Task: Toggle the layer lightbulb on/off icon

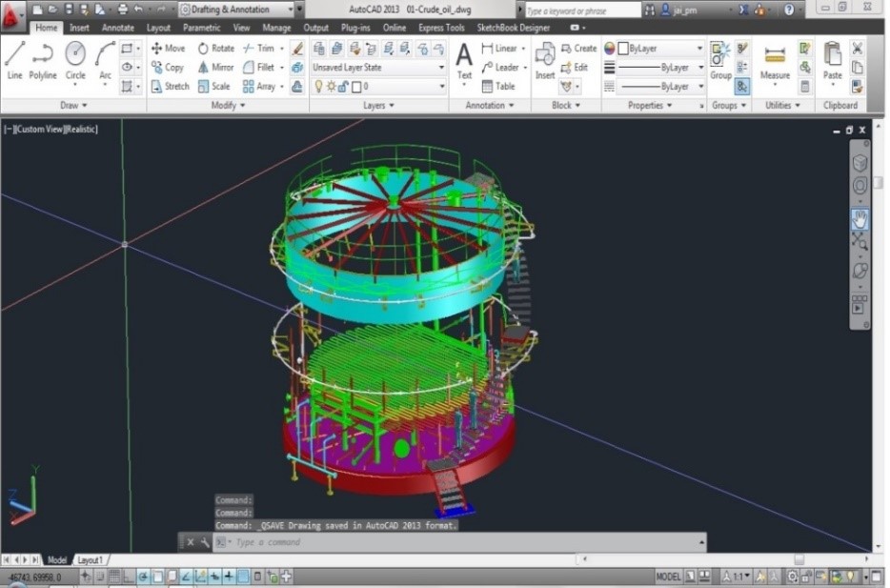Action: coord(319,87)
